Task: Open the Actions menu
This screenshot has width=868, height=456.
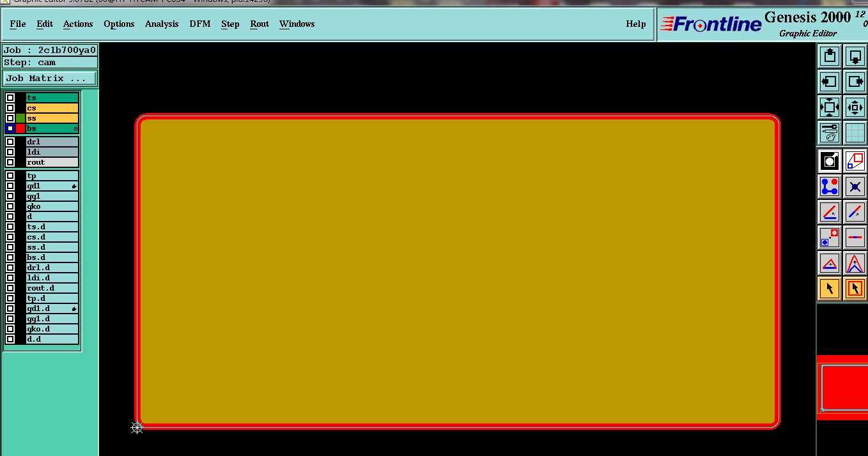Action: (x=78, y=24)
